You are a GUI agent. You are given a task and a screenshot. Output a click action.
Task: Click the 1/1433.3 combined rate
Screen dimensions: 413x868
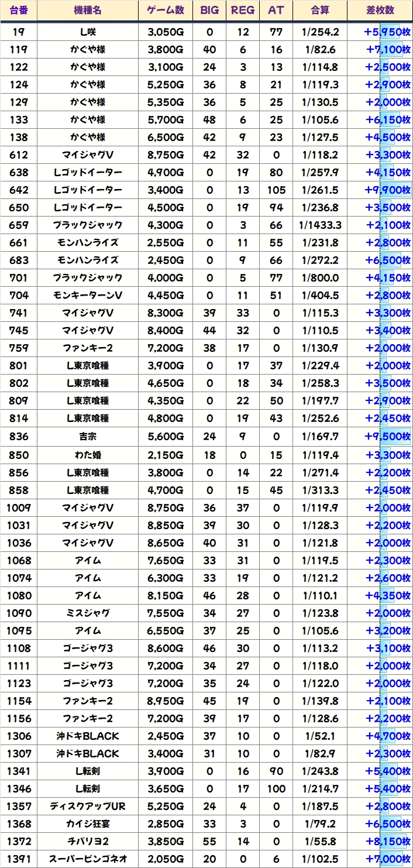click(x=320, y=225)
